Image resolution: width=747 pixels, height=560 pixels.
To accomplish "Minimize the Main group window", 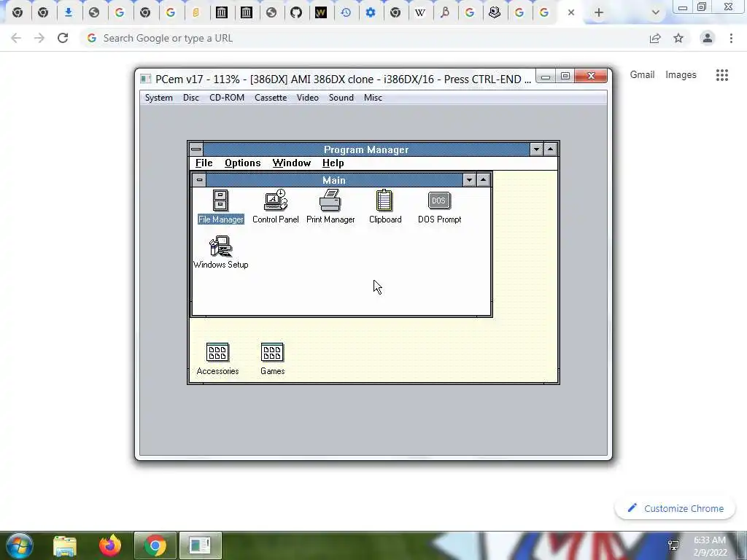I will 469,180.
